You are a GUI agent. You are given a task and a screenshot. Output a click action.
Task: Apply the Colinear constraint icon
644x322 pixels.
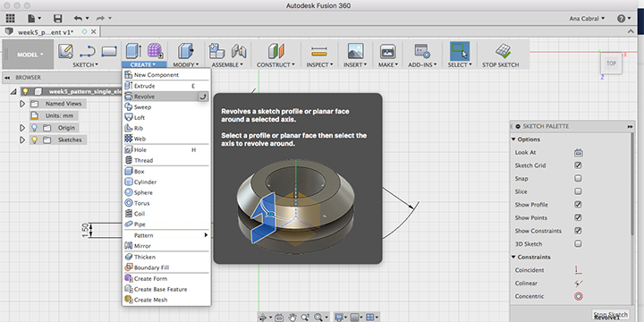coord(579,284)
